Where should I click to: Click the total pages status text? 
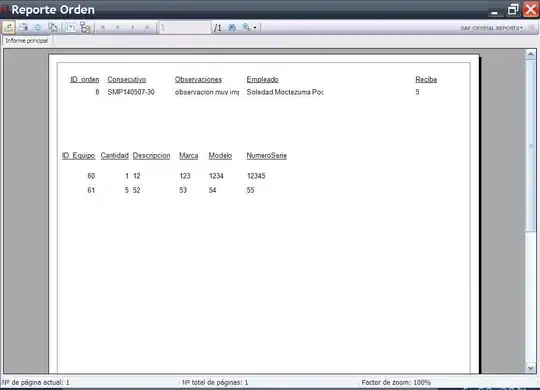coord(215,382)
